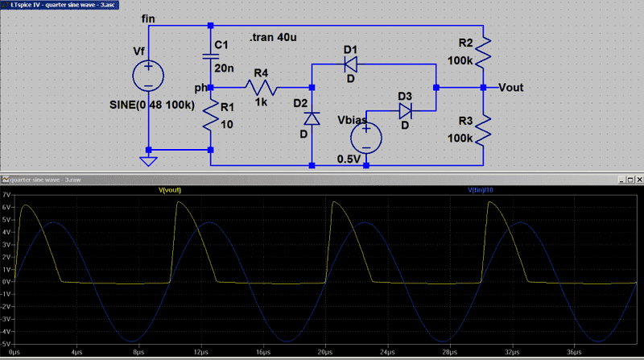Screen dimensions: 644x360
Task: Select the D1 diode symbol
Action: (x=350, y=64)
